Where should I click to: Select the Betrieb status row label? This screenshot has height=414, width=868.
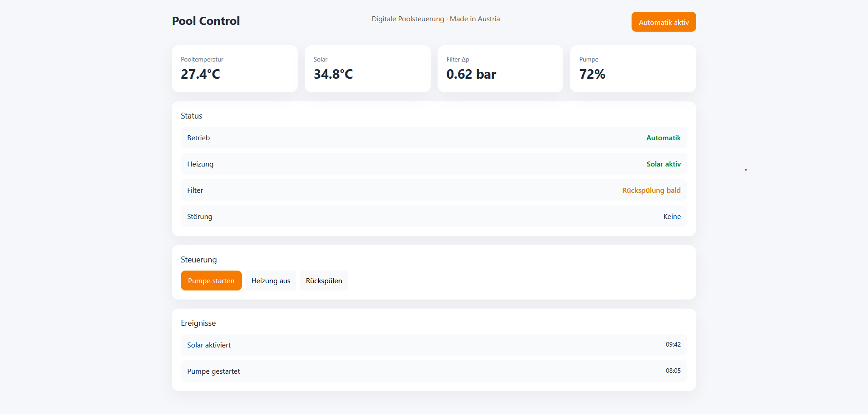point(198,138)
